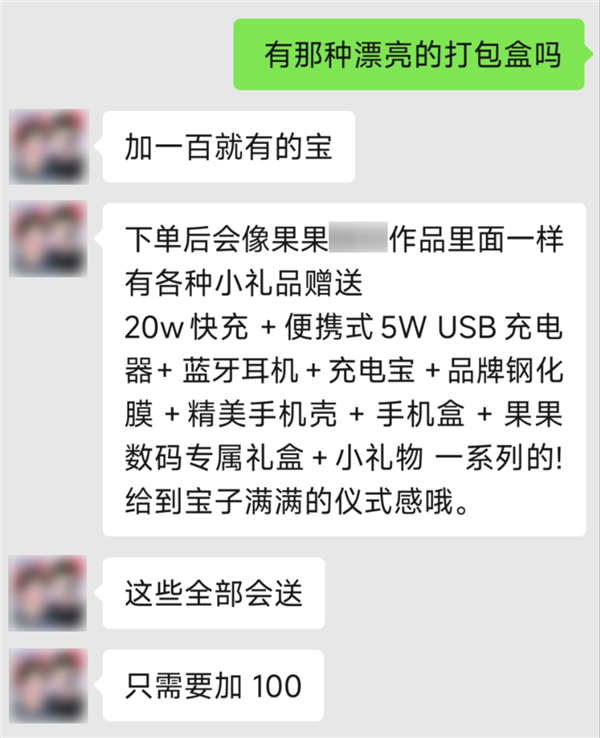Tap the avatar beside '这些全部会送' message
This screenshot has width=600, height=738.
48,593
